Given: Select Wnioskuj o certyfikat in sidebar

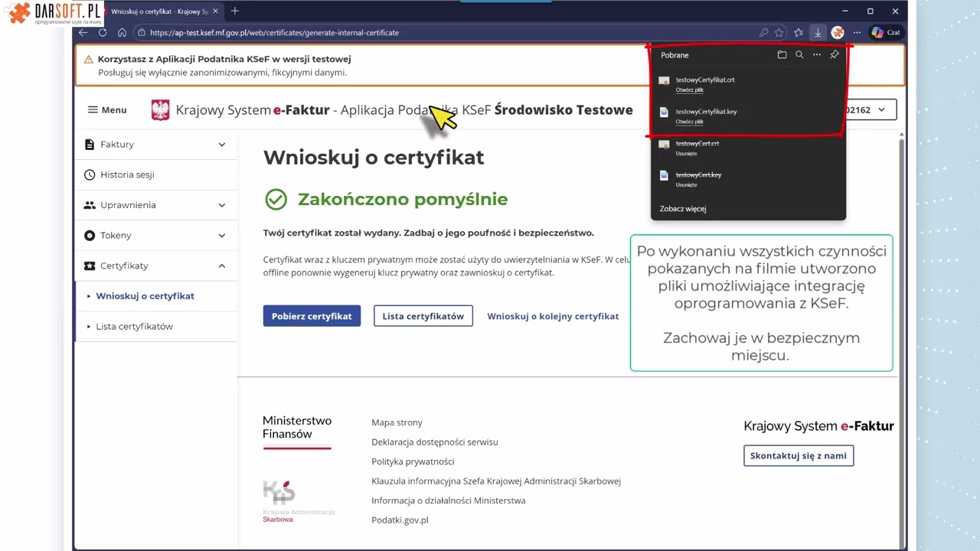Looking at the screenshot, I should pos(156,296).
